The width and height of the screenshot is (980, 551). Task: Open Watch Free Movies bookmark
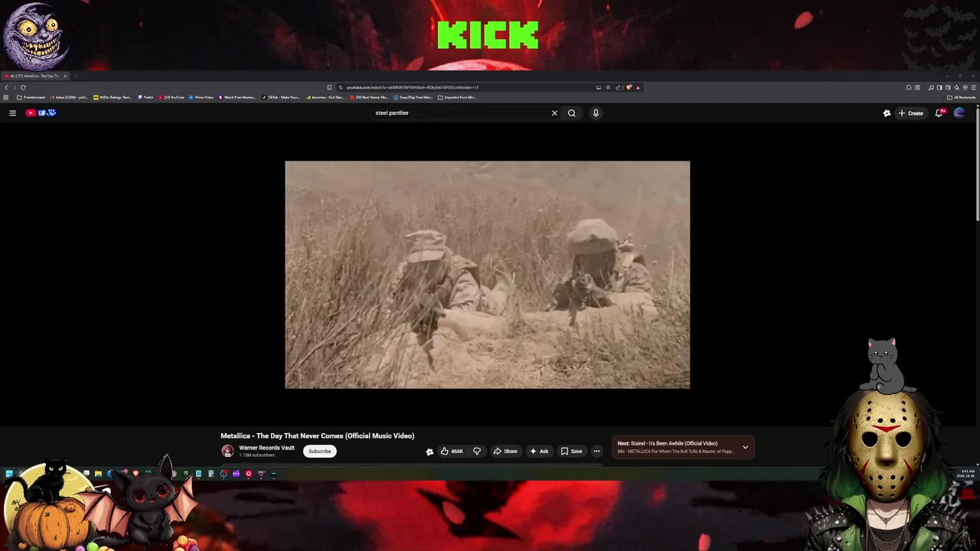pyautogui.click(x=237, y=97)
